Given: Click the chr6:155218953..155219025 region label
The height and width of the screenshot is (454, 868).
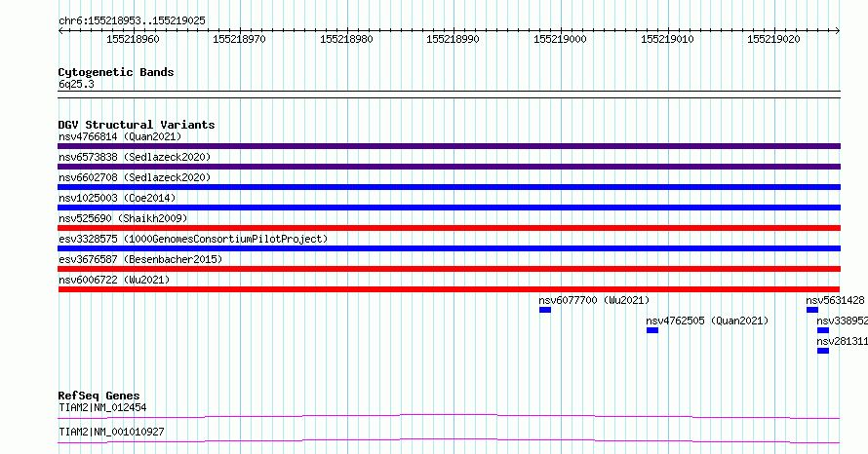Looking at the screenshot, I should pos(132,20).
